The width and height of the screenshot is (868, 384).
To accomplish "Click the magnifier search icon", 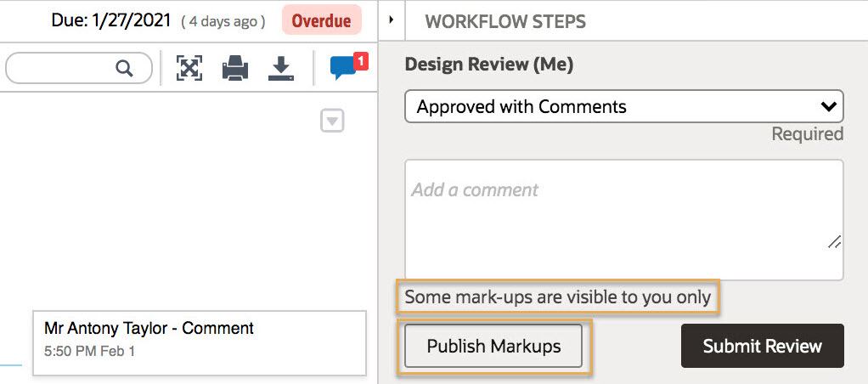I will pyautogui.click(x=124, y=69).
